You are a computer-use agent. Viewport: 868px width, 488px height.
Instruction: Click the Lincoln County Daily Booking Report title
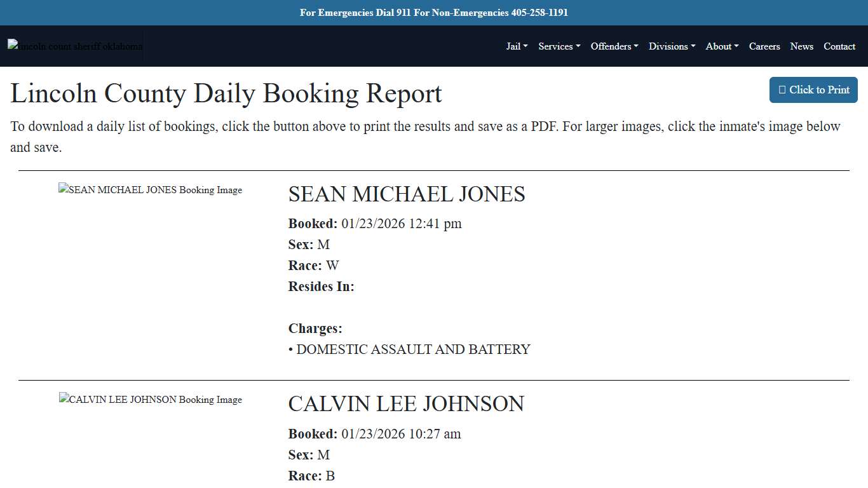[226, 93]
